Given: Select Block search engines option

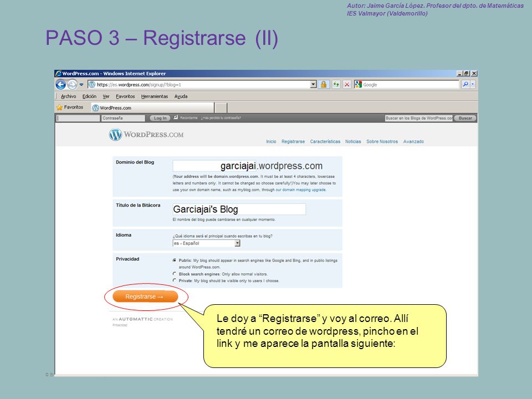Looking at the screenshot, I should click(x=175, y=274).
